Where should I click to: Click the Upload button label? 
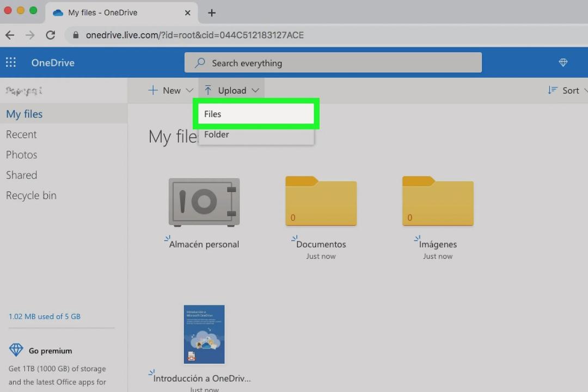click(x=232, y=90)
